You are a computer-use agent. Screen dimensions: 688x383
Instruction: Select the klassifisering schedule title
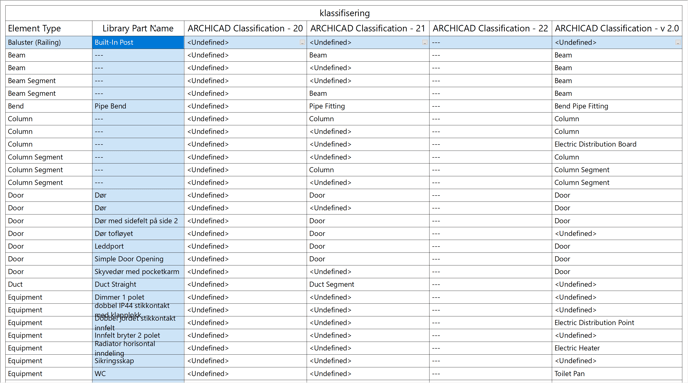(x=344, y=13)
